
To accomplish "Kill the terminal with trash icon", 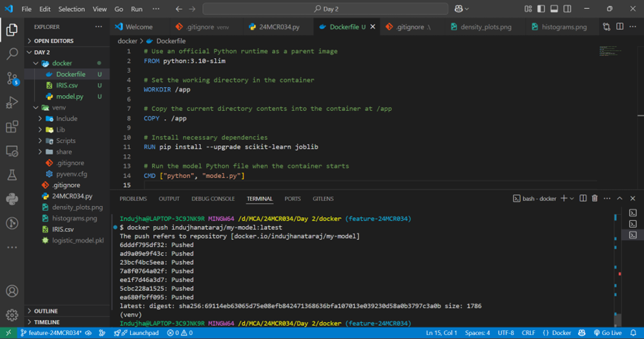I will pyautogui.click(x=595, y=198).
